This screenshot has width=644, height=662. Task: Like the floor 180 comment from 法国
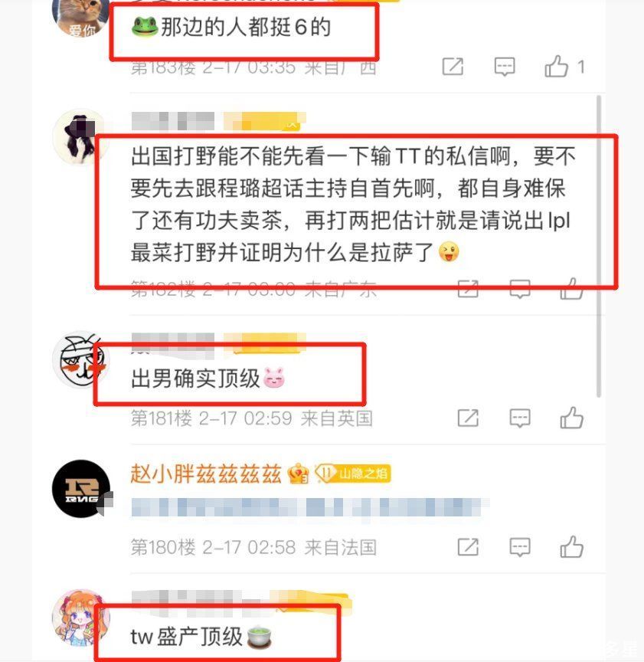572,547
